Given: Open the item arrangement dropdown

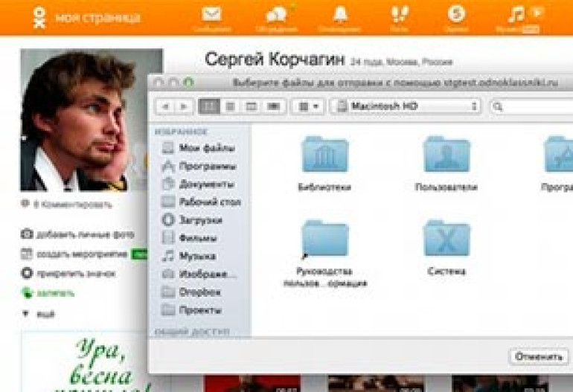Looking at the screenshot, I should [307, 106].
